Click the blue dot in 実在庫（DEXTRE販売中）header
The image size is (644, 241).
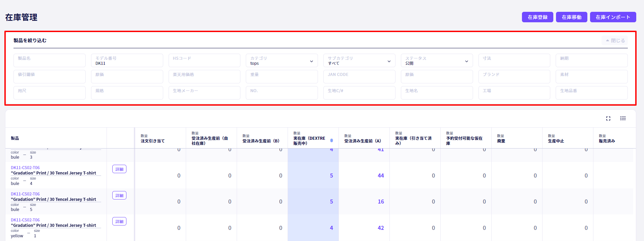[x=331, y=140]
